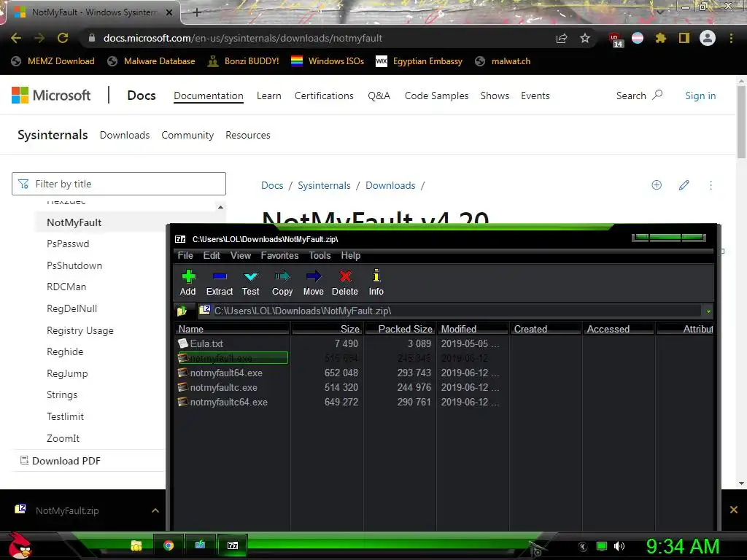Click the Test icon in 7-Zip toolbar
This screenshot has height=560, width=747.
tap(251, 276)
